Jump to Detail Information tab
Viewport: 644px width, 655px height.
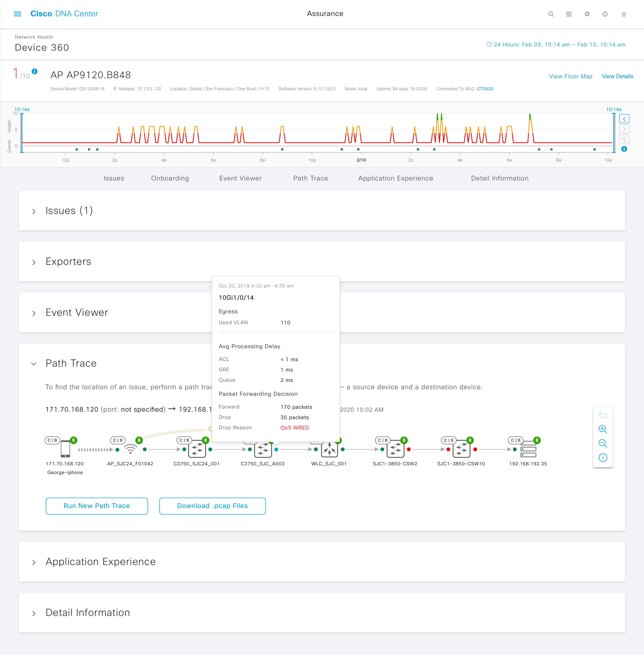coord(500,178)
